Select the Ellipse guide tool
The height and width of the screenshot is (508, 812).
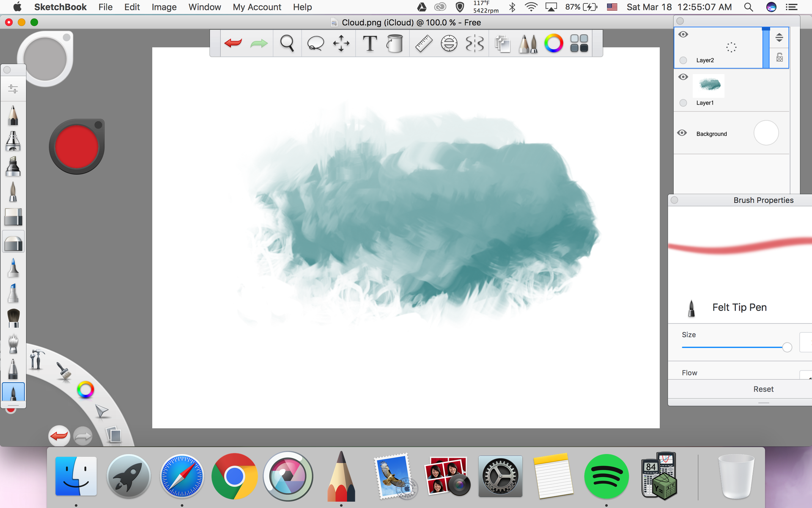click(x=449, y=43)
